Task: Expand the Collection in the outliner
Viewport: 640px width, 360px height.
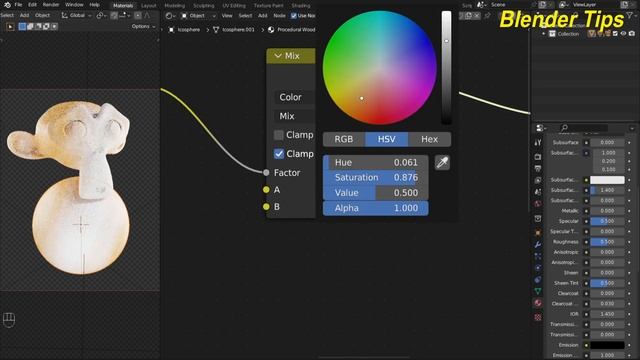Action: pos(544,34)
